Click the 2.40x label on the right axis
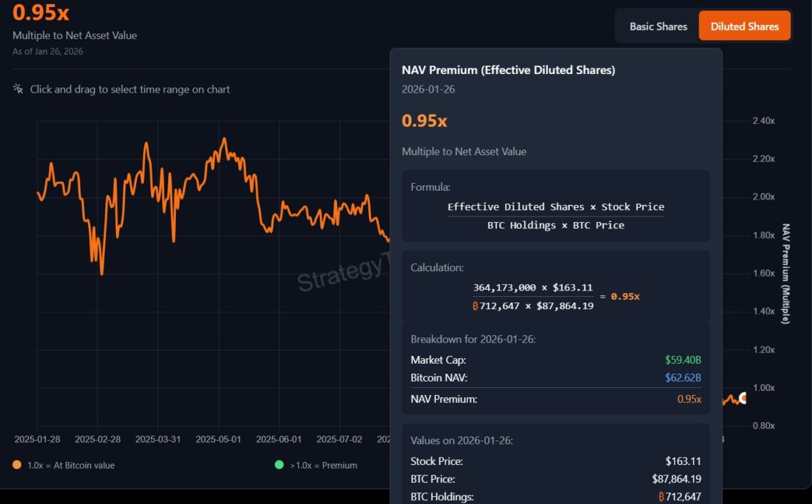The image size is (812, 504). click(x=761, y=120)
